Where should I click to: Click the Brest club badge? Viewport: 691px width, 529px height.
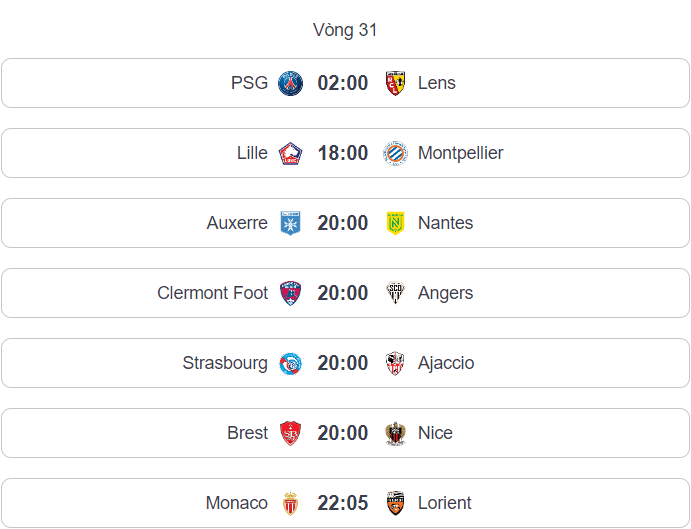(291, 433)
